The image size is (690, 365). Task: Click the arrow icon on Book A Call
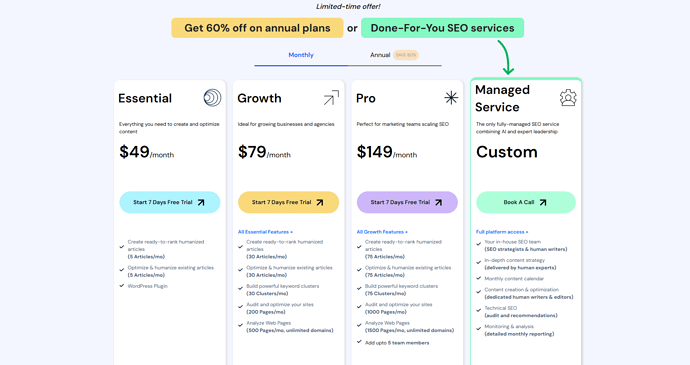pyautogui.click(x=543, y=203)
